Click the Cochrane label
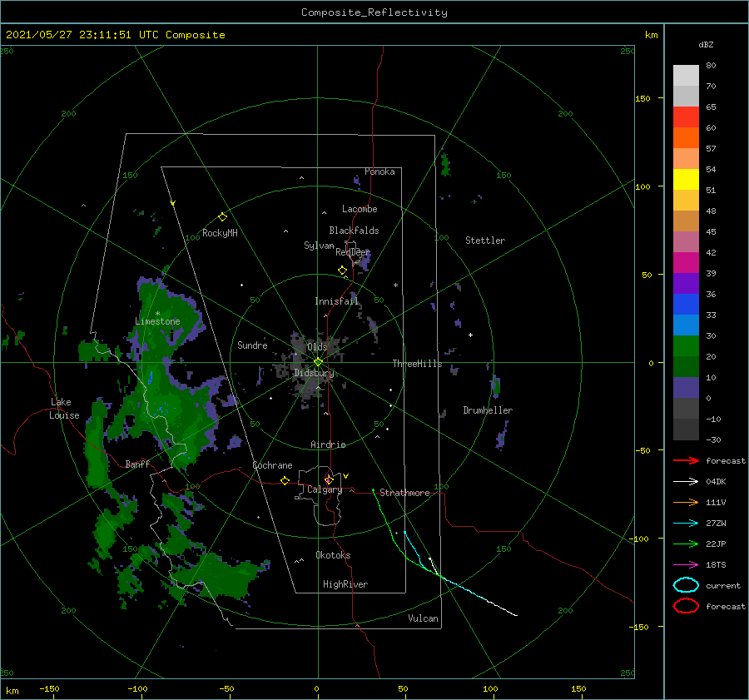 (272, 465)
